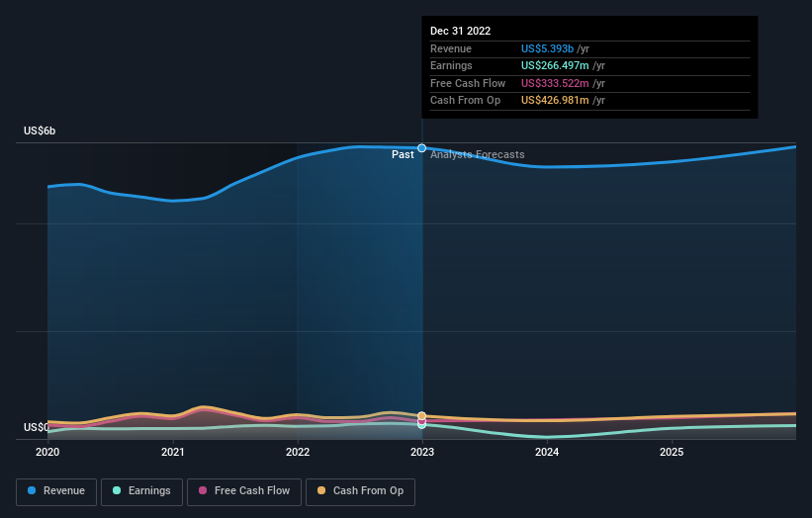
Task: Click the Analysts Forecasts label
Action: pos(478,155)
